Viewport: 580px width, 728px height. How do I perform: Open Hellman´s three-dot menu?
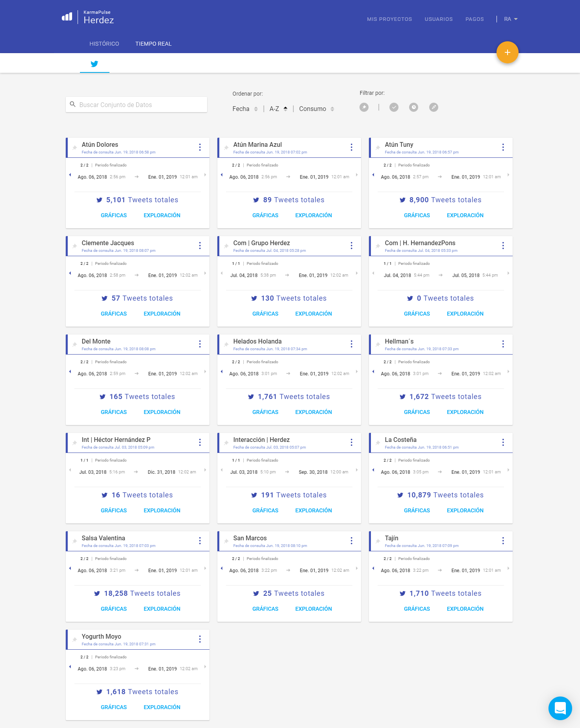tap(503, 344)
